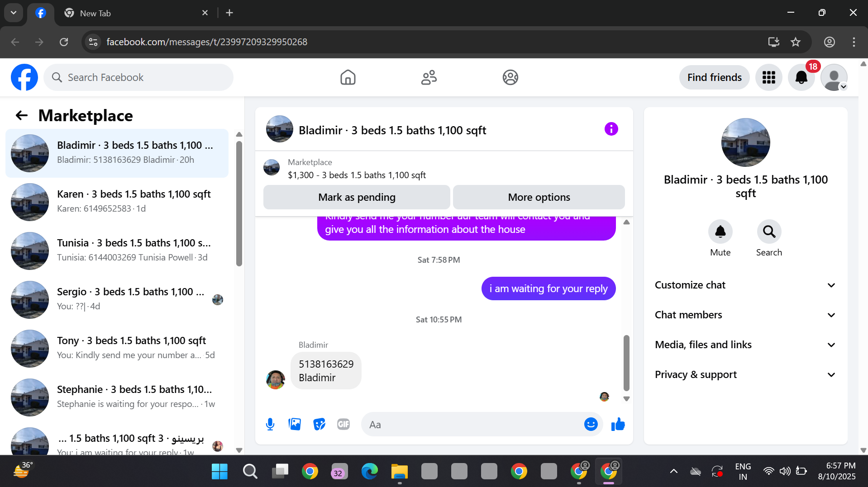Open Chrome profile icon in toolbar
868x487 pixels.
[829, 42]
